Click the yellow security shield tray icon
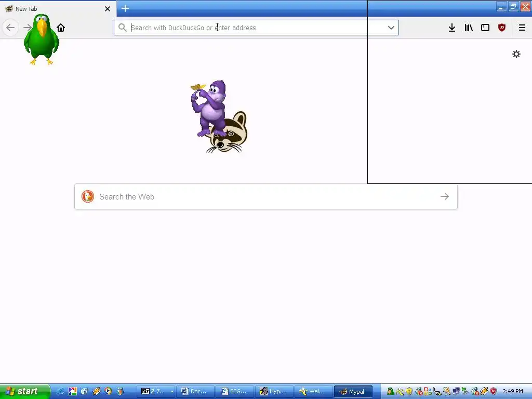 [x=409, y=392]
